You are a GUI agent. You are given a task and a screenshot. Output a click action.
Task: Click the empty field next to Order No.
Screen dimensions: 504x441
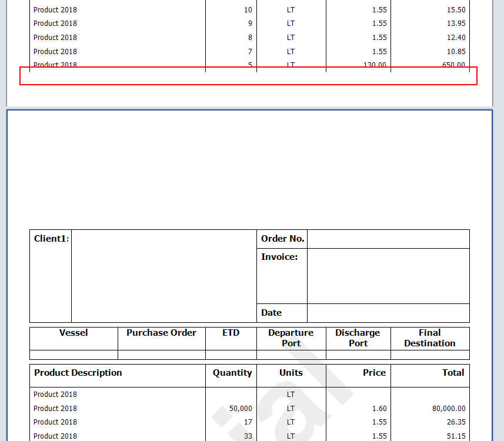point(388,239)
